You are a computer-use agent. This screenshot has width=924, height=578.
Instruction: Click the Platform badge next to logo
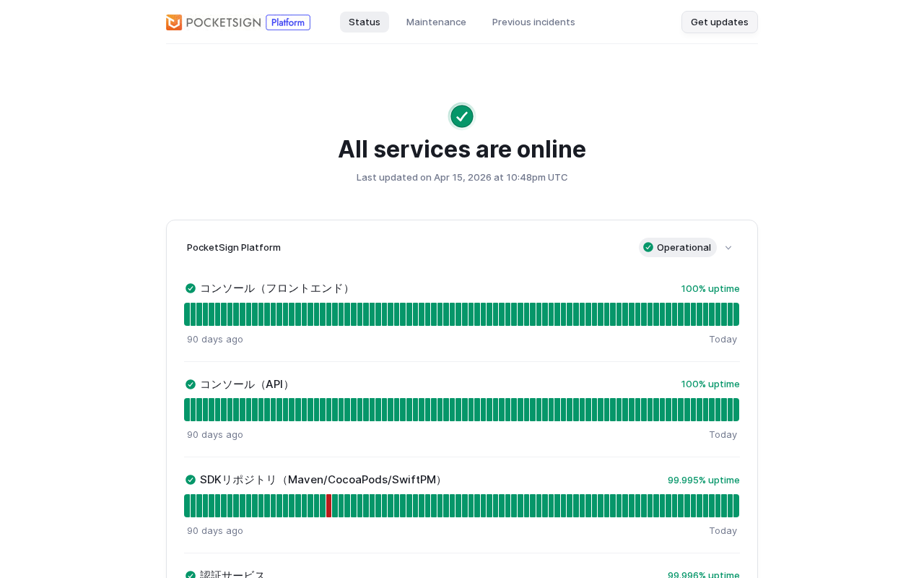coord(288,22)
